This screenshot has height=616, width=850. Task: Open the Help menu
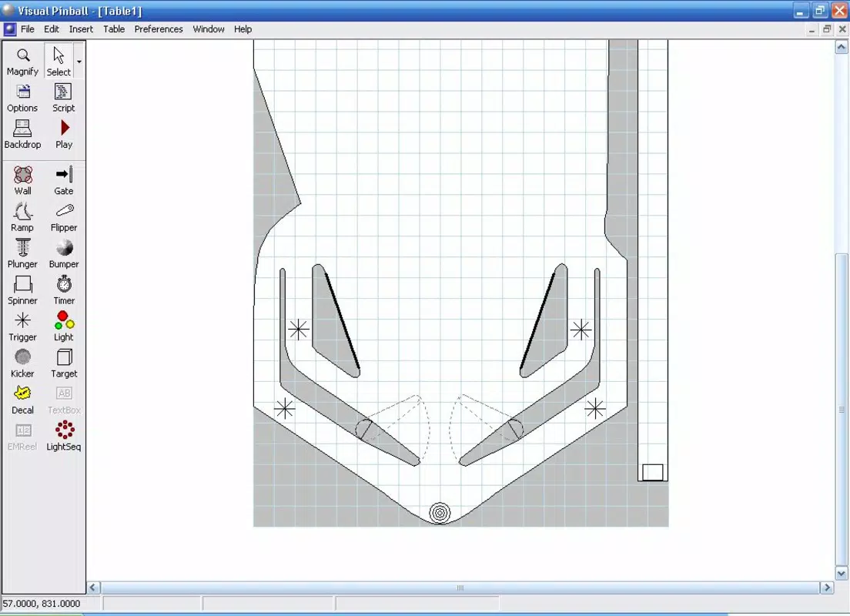(243, 29)
